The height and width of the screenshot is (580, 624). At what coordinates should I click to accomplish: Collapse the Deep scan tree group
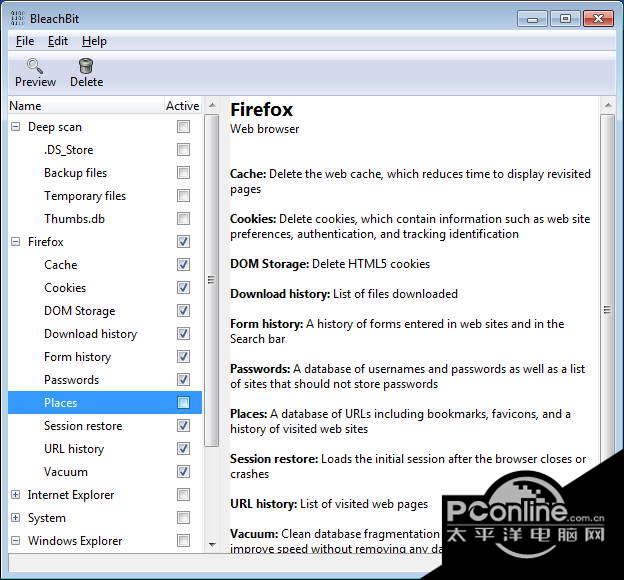(x=16, y=127)
